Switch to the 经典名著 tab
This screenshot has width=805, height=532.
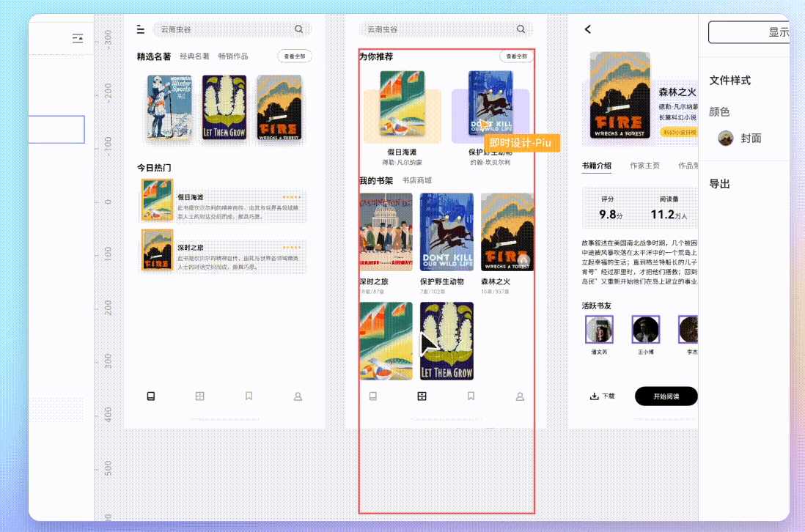tap(194, 56)
